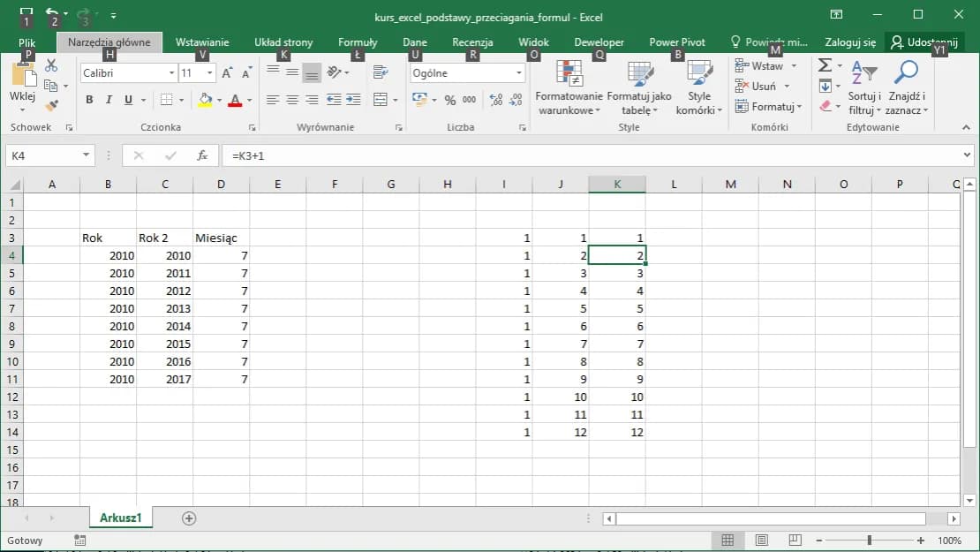Click the AutoSum sigma icon
The height and width of the screenshot is (552, 980).
825,66
